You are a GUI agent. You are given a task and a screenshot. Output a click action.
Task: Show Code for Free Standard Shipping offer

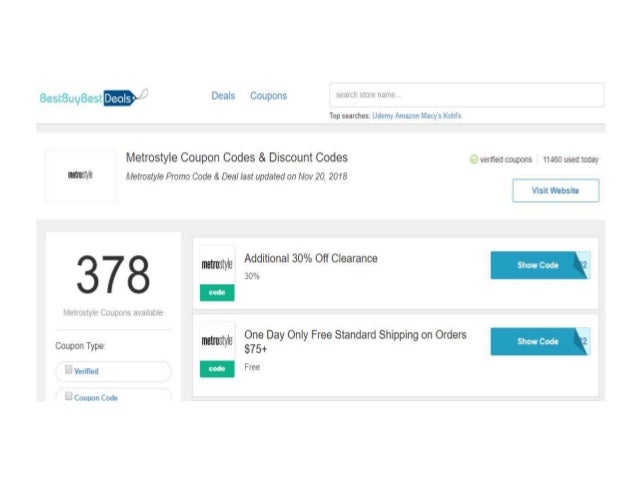[x=538, y=341]
